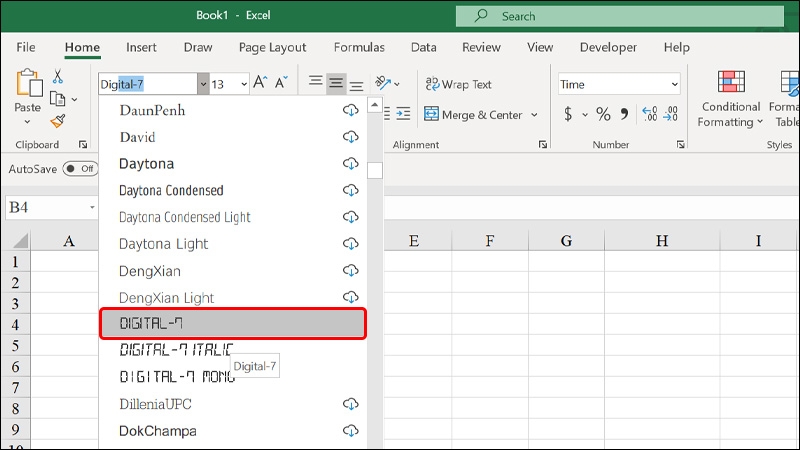The height and width of the screenshot is (450, 800).
Task: Toggle AutoSave switch on
Action: pyautogui.click(x=80, y=169)
